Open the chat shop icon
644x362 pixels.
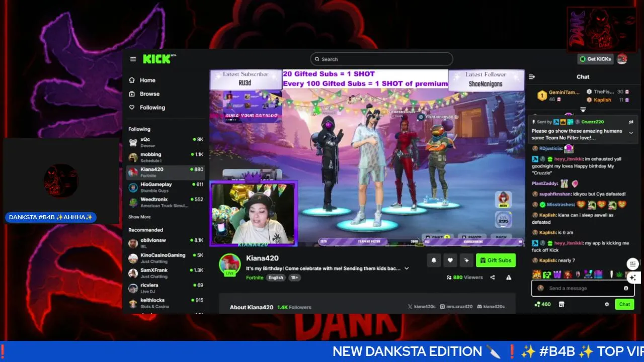(562, 304)
